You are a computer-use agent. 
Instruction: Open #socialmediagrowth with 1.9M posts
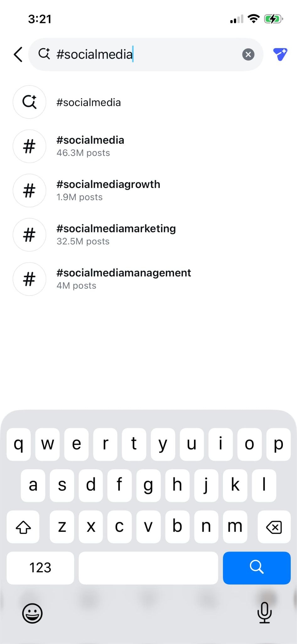[108, 191]
